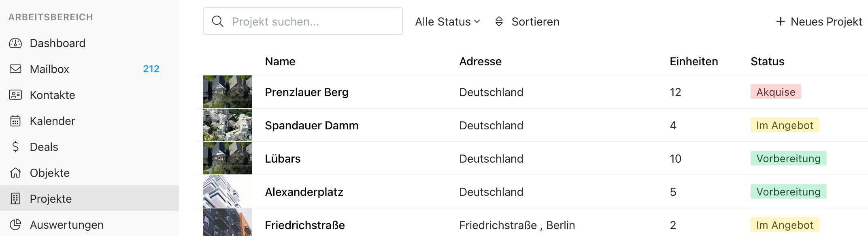Click the Auswertungen pie chart icon
Image resolution: width=868 pixels, height=236 pixels.
(x=15, y=225)
